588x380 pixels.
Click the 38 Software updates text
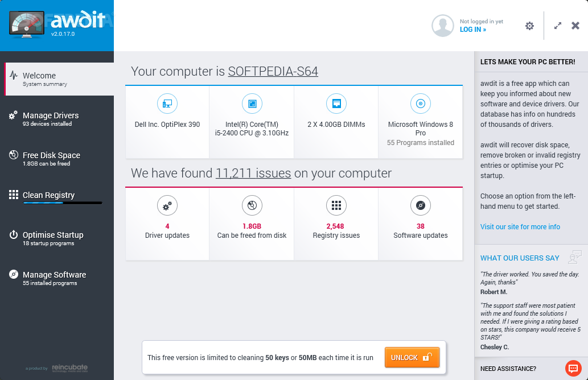(421, 231)
